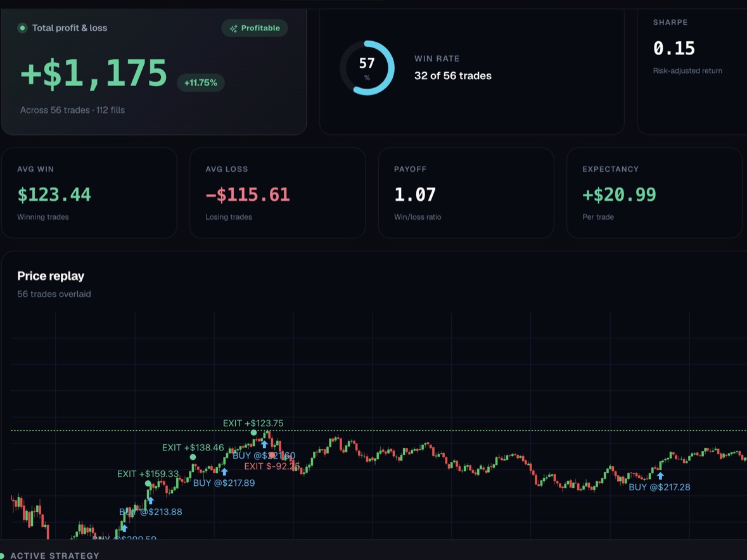This screenshot has height=560, width=747.
Task: Click the 'Per trade' caption under Expectancy
Action: [598, 217]
